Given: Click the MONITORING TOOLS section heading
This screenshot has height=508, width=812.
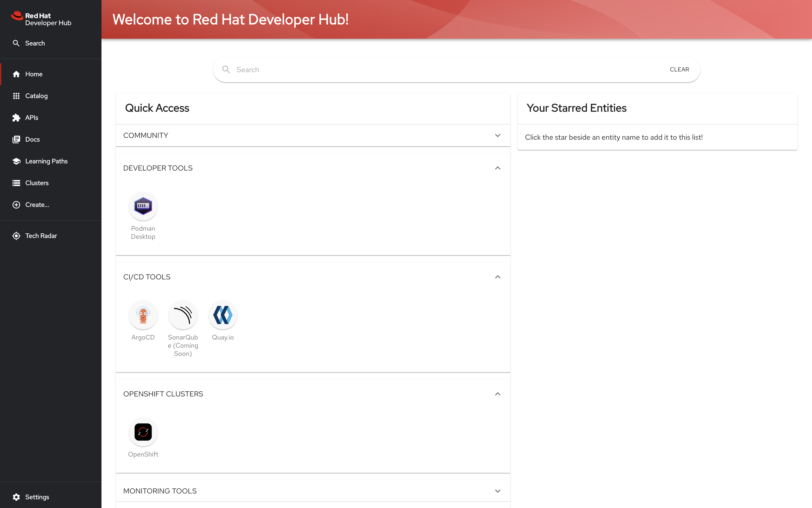Looking at the screenshot, I should (x=160, y=491).
